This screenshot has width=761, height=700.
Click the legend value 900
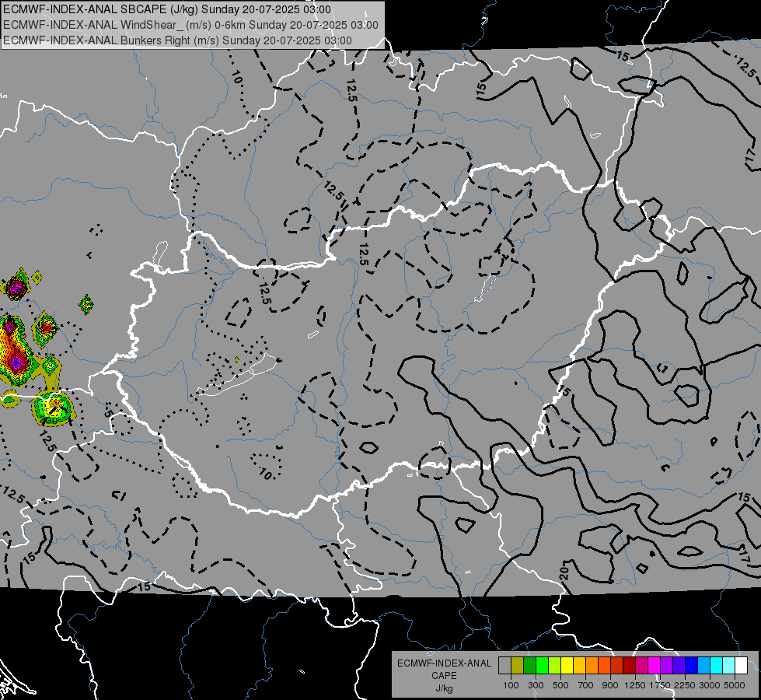[610, 685]
